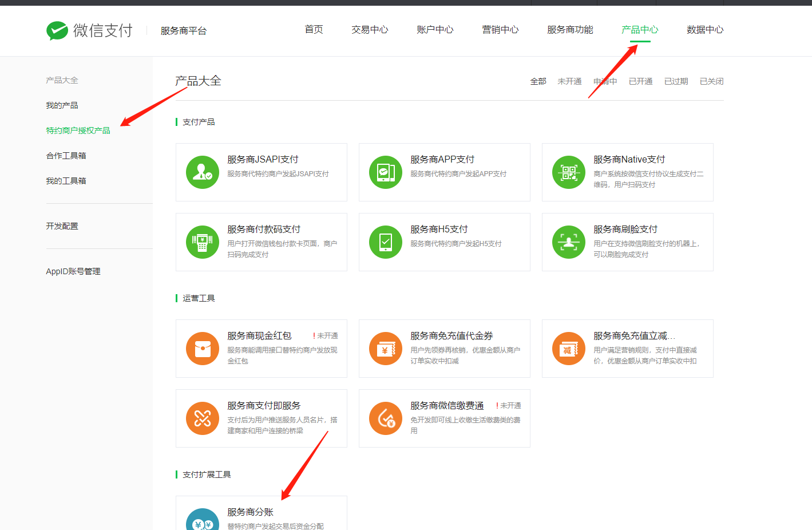Click the 支付扩展工具 section heading

point(207,474)
